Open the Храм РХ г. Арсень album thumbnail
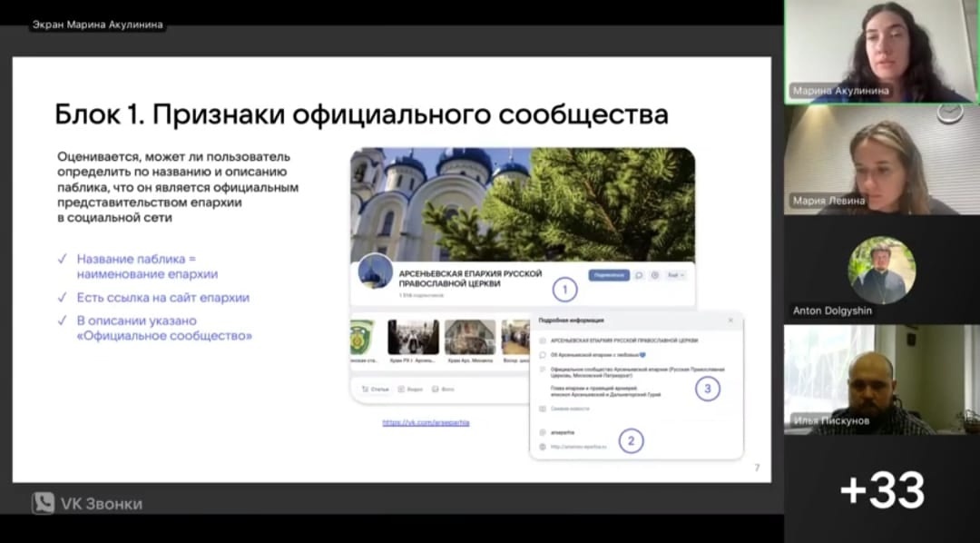The width and height of the screenshot is (980, 543). pyautogui.click(x=413, y=338)
